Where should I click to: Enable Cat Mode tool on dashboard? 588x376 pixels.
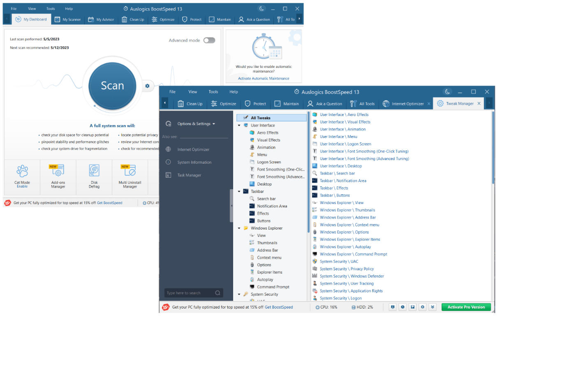(22, 176)
